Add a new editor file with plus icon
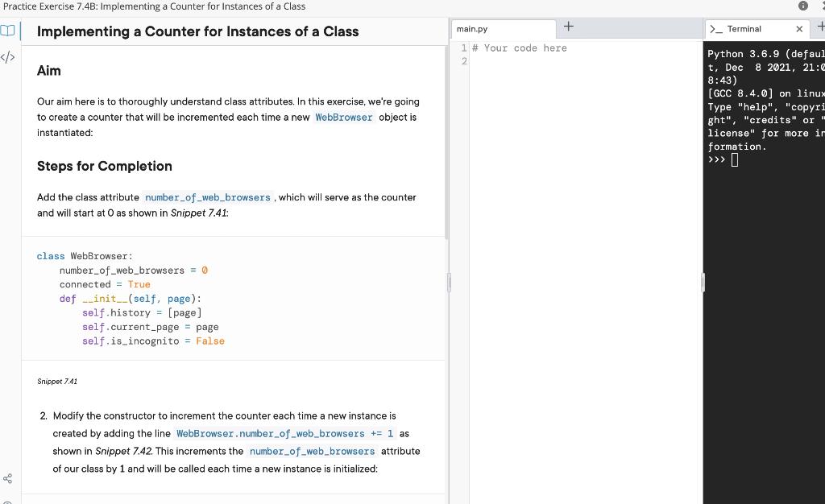This screenshot has width=825, height=504. click(x=568, y=27)
